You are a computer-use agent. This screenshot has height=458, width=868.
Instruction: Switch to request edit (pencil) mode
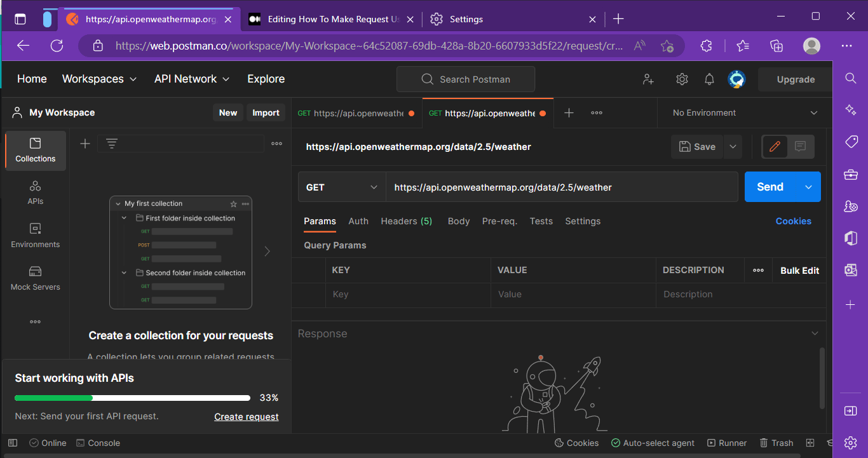[775, 147]
